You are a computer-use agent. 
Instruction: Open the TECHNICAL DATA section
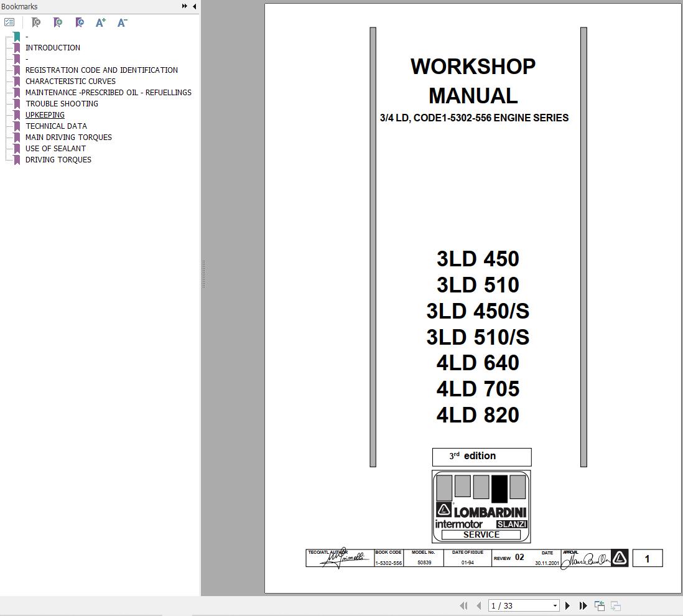57,126
